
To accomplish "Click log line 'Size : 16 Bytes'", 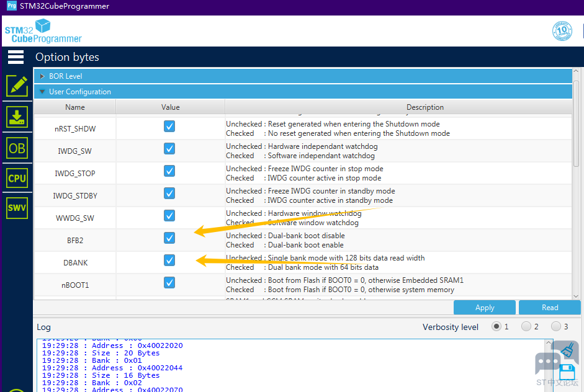I will pyautogui.click(x=101, y=375).
